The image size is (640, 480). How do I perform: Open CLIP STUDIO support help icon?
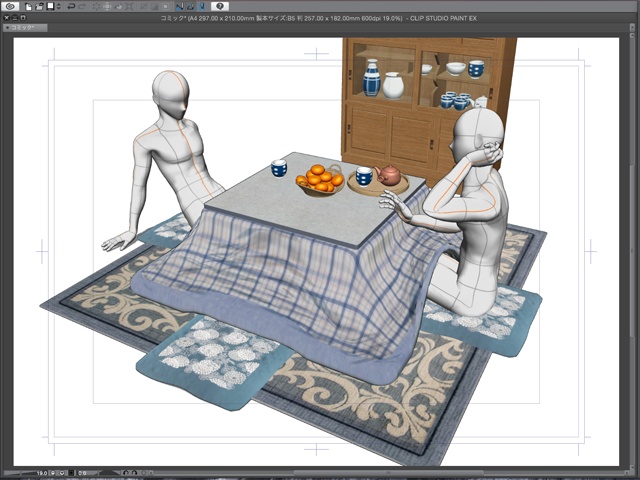(x=220, y=7)
